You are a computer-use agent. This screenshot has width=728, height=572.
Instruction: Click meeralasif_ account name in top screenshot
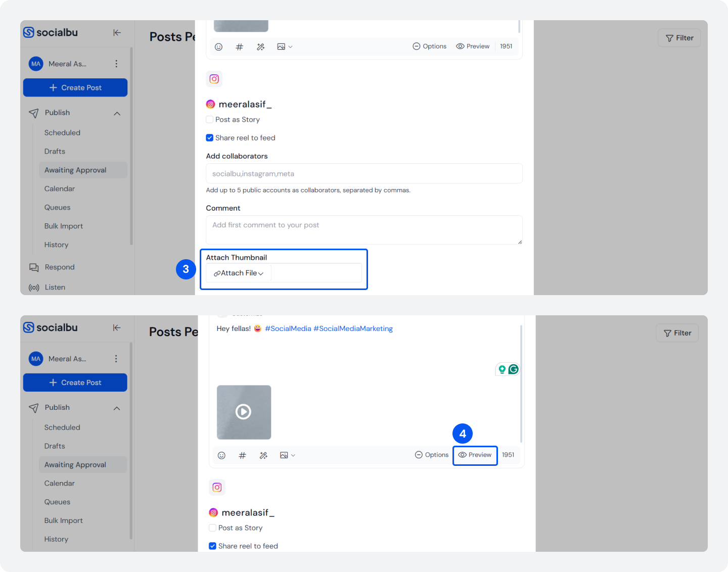pos(245,104)
